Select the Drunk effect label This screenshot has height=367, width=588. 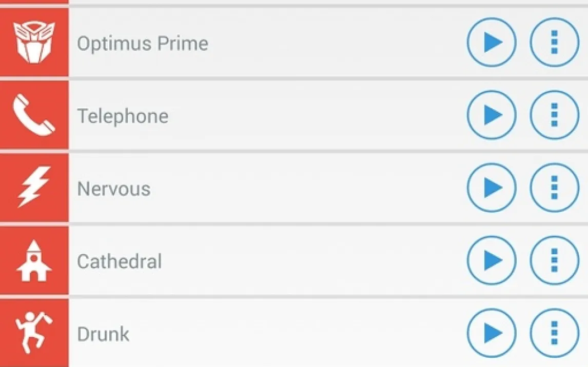click(103, 334)
